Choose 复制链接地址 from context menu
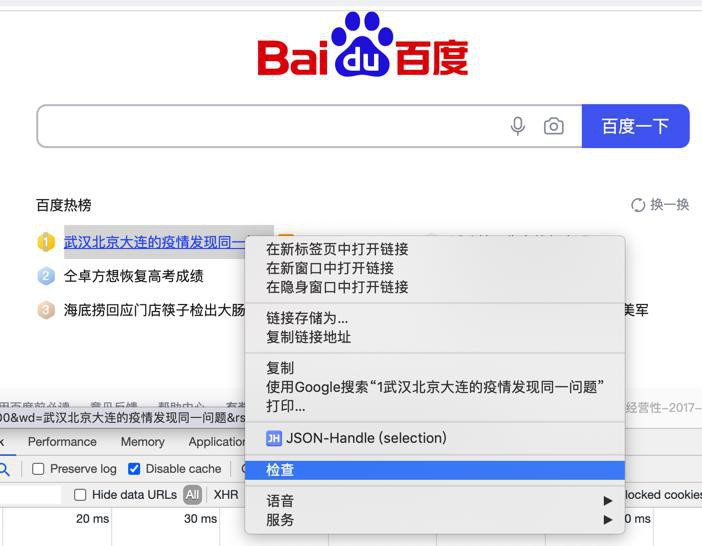 click(435, 337)
